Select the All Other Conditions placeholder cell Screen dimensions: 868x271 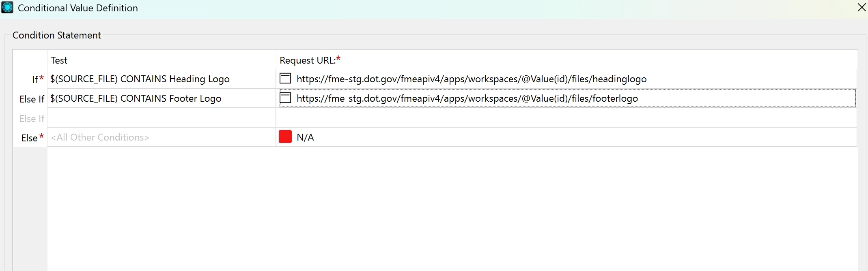162,137
